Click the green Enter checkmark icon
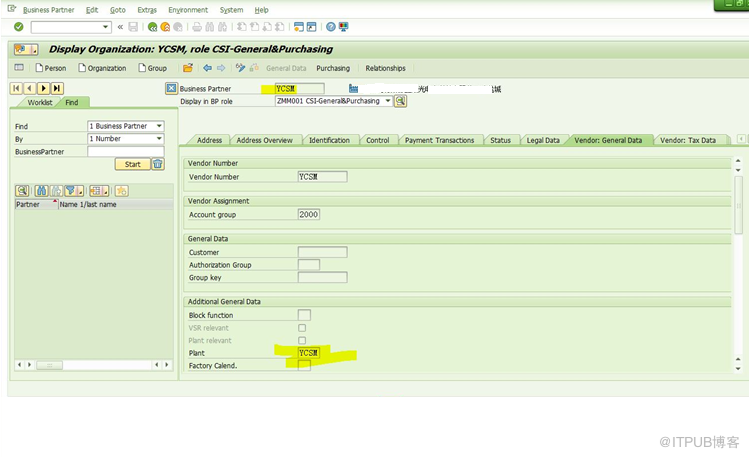 point(18,27)
